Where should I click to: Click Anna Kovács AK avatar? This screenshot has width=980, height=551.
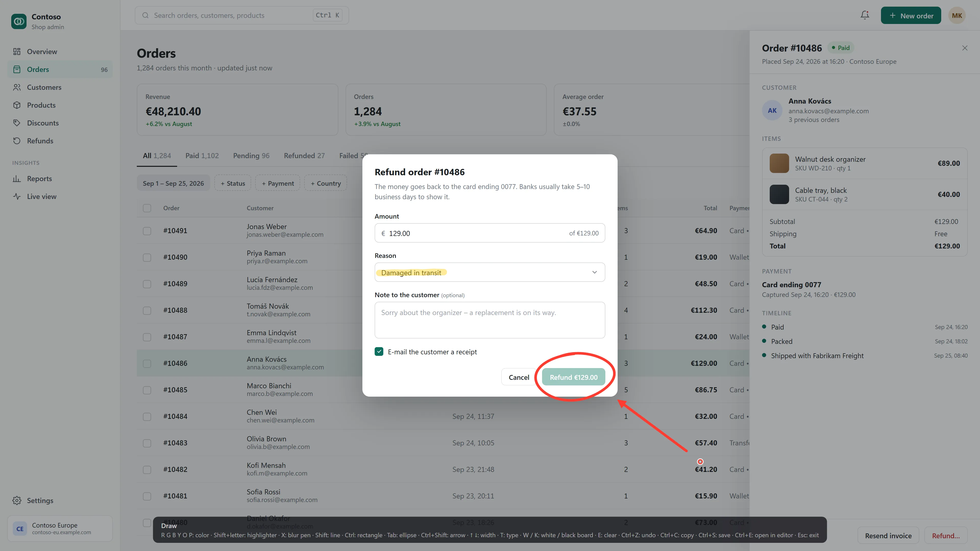pos(772,110)
